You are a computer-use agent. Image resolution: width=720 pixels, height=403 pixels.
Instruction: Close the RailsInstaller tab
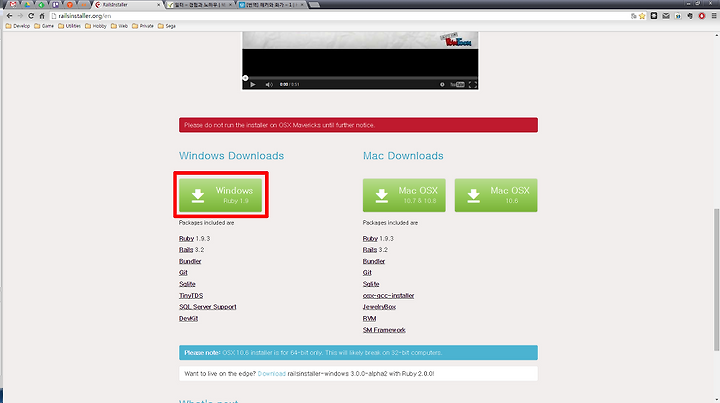click(158, 5)
